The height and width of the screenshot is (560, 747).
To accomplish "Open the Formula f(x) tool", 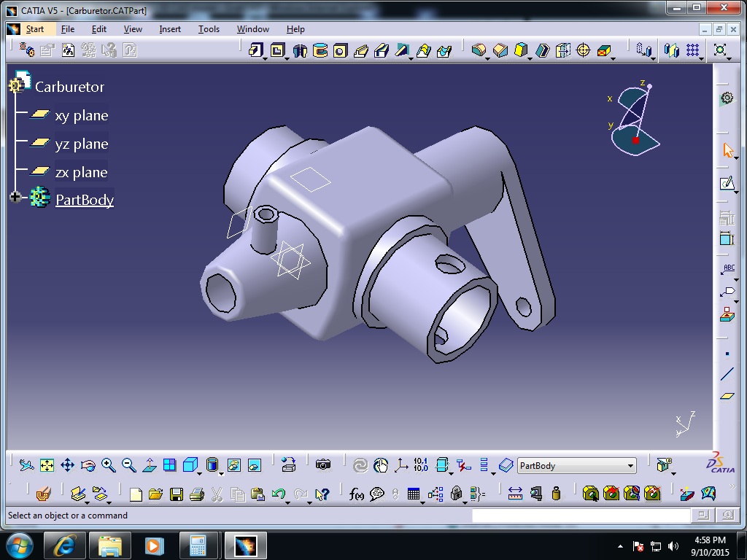I will coord(356,494).
